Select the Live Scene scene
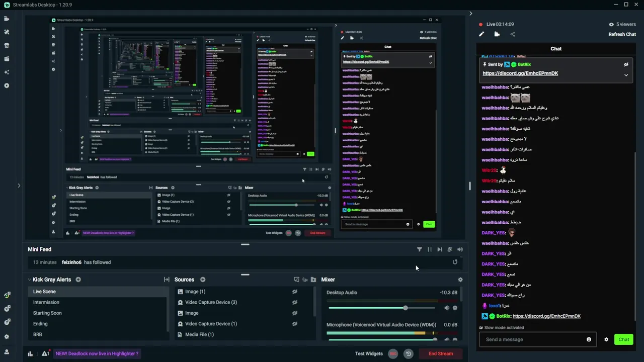Viewport: 644px width, 362px height. point(98,292)
